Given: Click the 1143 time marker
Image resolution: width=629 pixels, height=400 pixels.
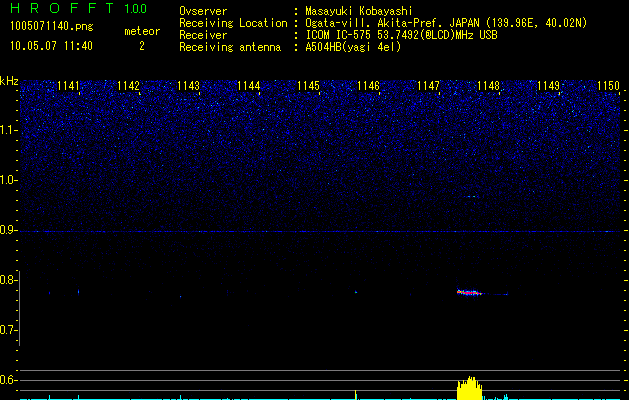Looking at the screenshot, I should point(189,87).
